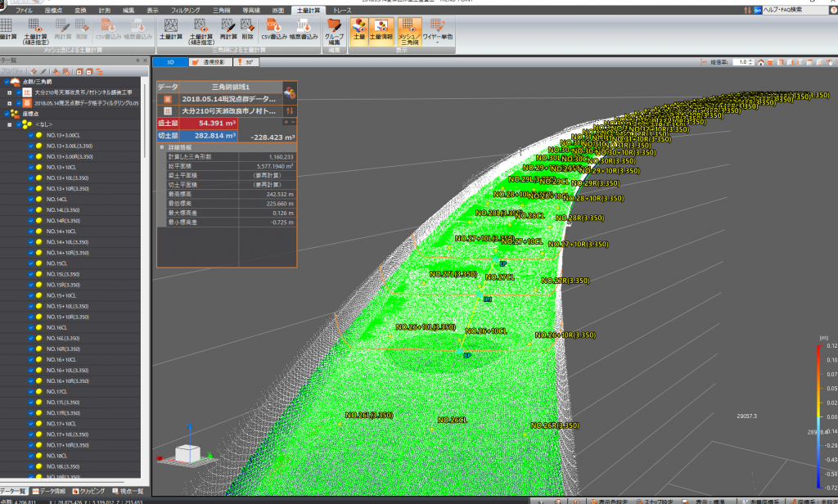Click the ヘルプ-FAQ検索 search box
The height and width of the screenshot is (504, 838).
coord(795,10)
